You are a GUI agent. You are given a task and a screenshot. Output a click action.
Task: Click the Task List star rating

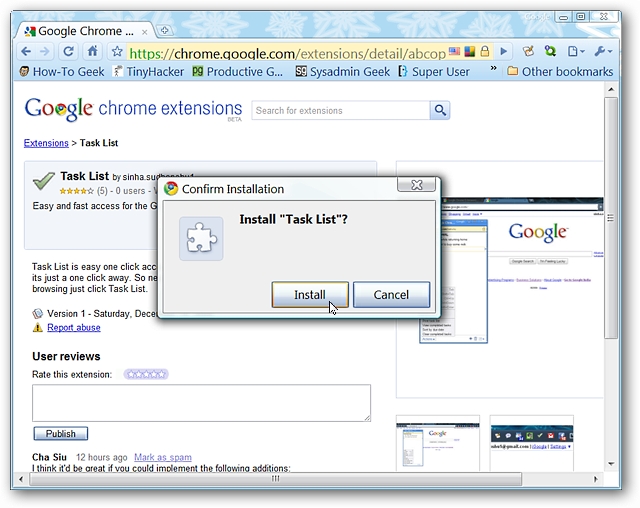[76, 191]
